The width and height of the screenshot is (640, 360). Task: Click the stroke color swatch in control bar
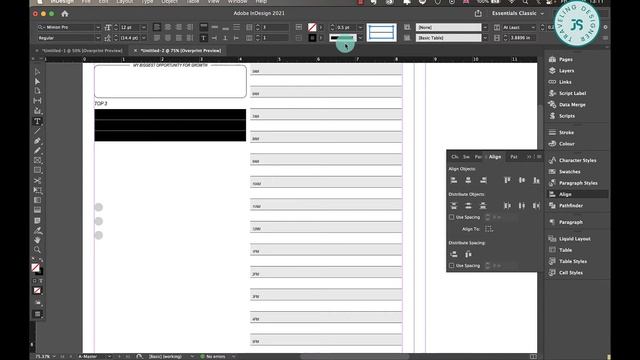(x=312, y=38)
